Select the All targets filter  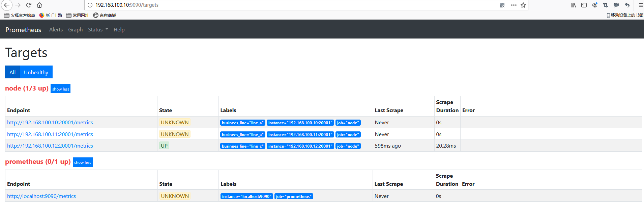click(x=12, y=72)
